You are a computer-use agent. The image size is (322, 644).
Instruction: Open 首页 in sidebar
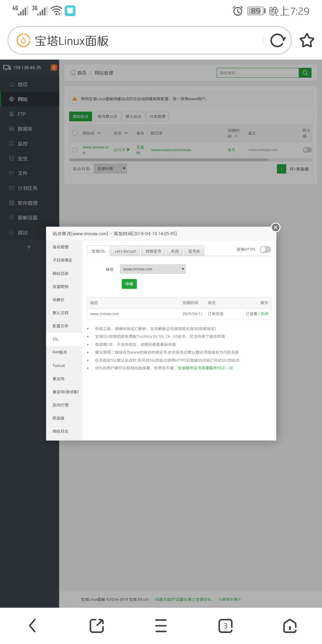click(30, 84)
